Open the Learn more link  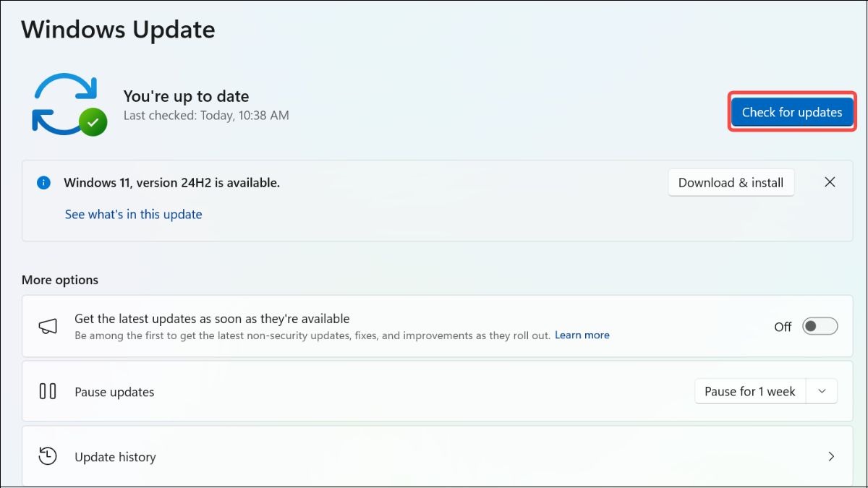point(582,335)
